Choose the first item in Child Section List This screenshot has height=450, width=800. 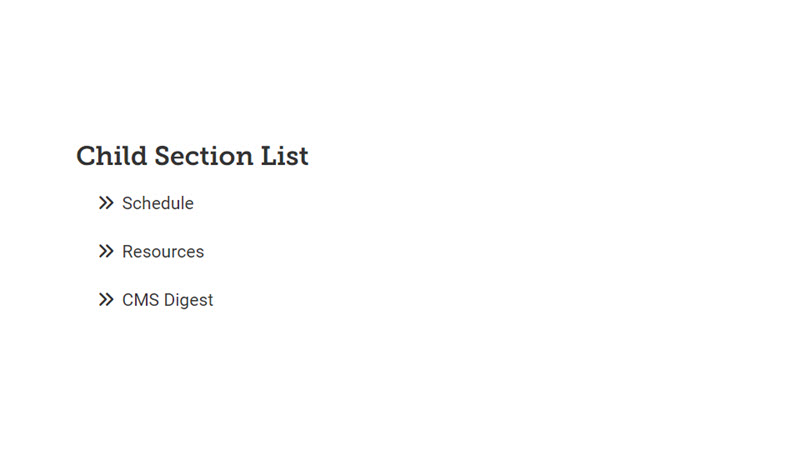coord(158,203)
